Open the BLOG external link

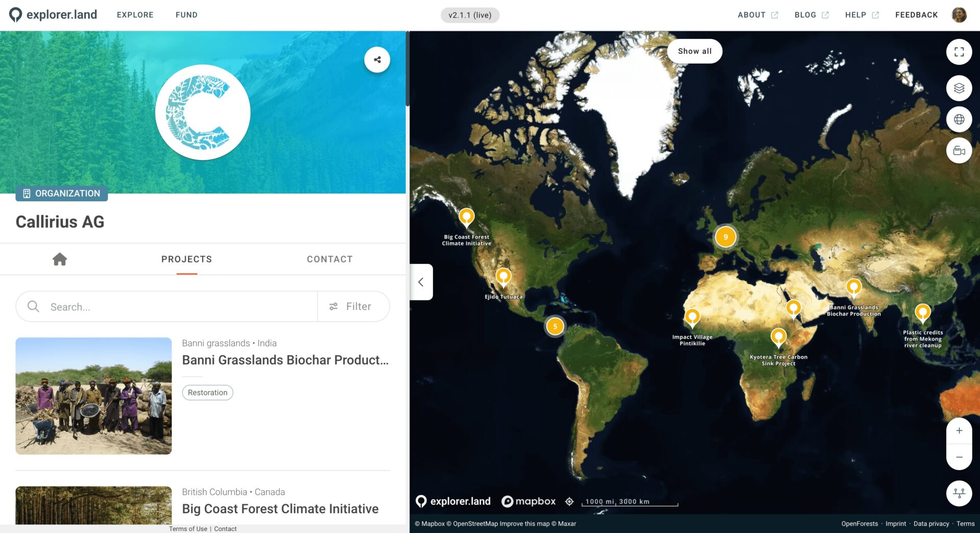(x=811, y=15)
